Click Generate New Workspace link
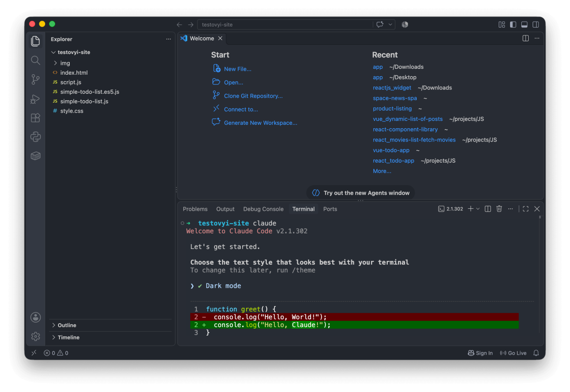570x392 pixels. (x=260, y=122)
